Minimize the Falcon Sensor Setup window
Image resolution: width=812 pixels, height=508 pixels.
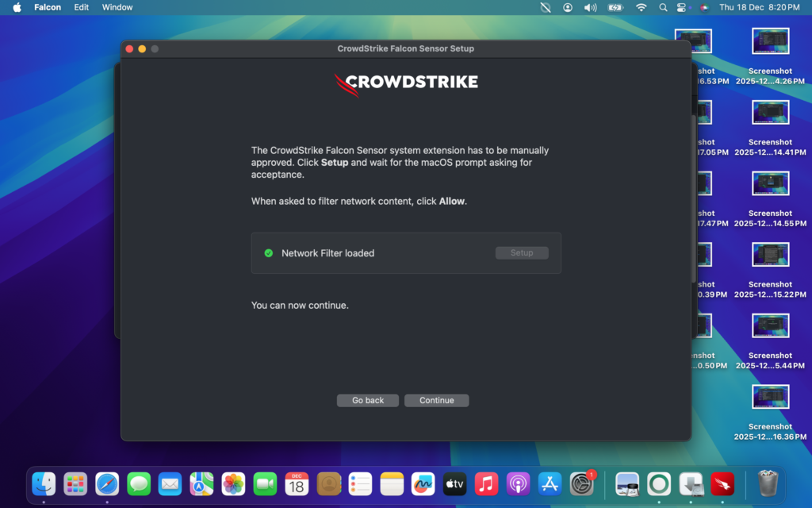coord(142,48)
